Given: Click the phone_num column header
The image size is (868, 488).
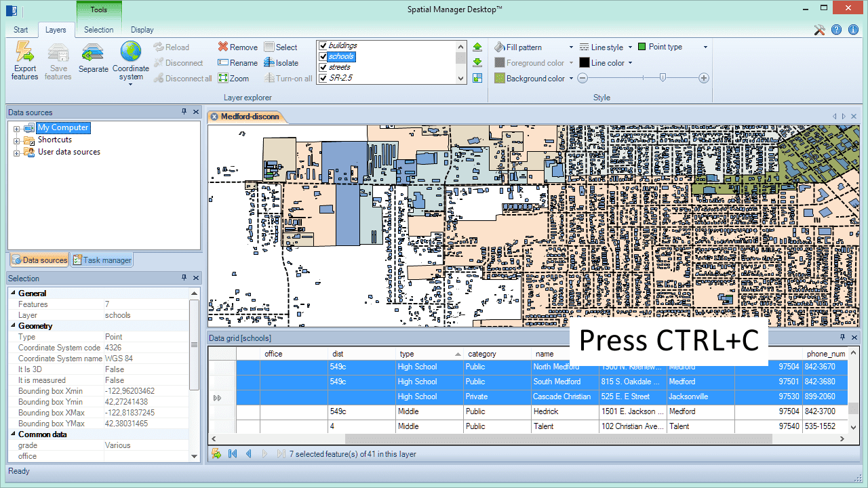Looking at the screenshot, I should [825, 354].
